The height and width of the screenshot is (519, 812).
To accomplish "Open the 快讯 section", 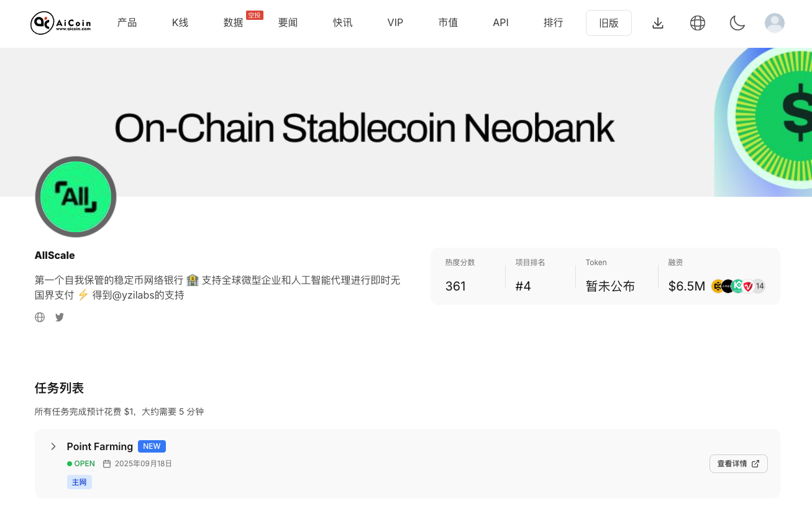I will click(x=342, y=23).
